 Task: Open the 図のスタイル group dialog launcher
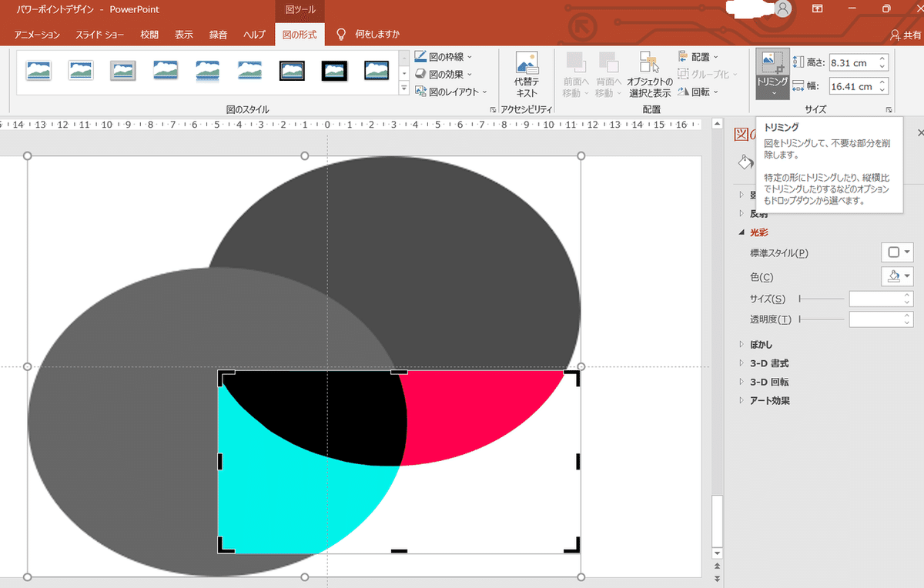493,110
